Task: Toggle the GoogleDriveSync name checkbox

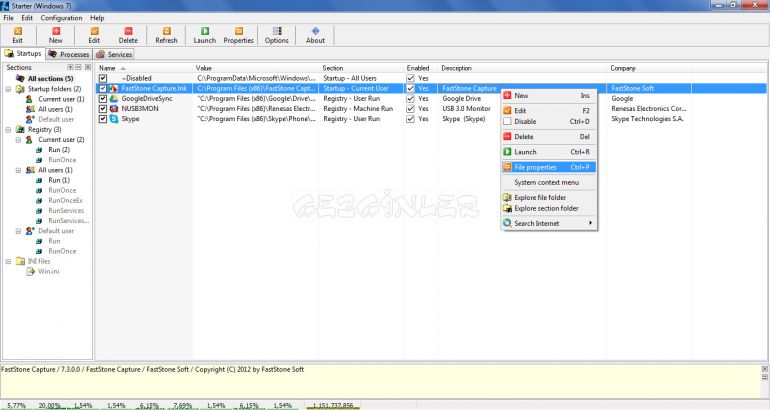Action: tap(103, 99)
